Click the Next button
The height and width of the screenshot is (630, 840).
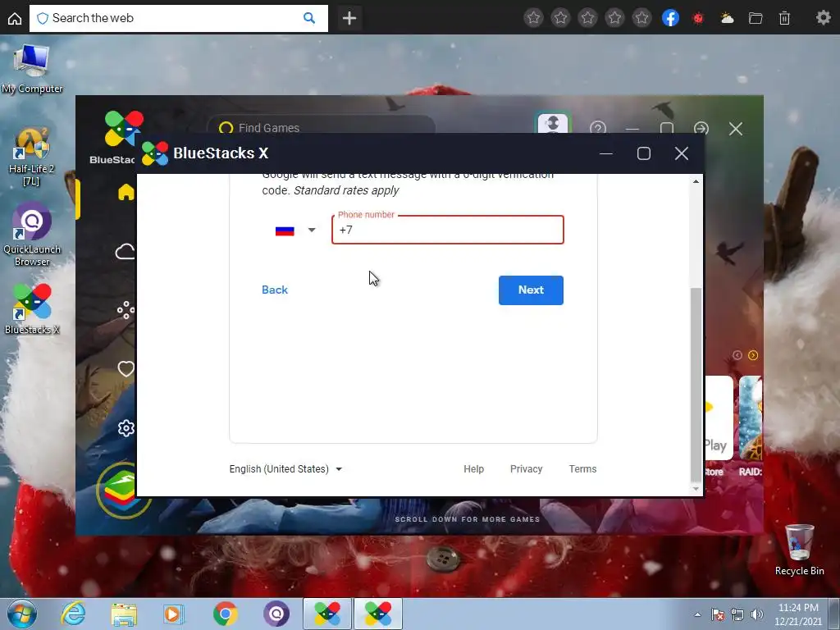531,290
